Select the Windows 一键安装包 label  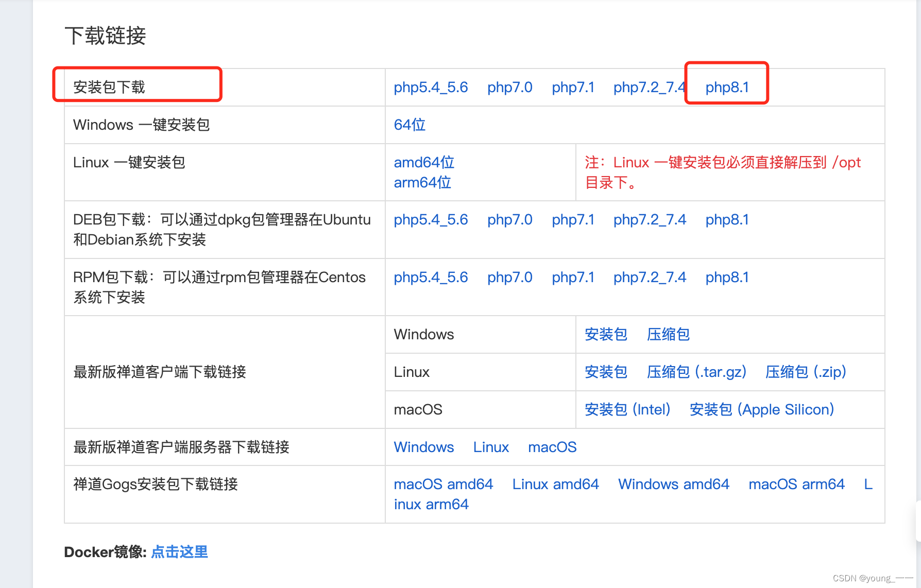tap(141, 125)
